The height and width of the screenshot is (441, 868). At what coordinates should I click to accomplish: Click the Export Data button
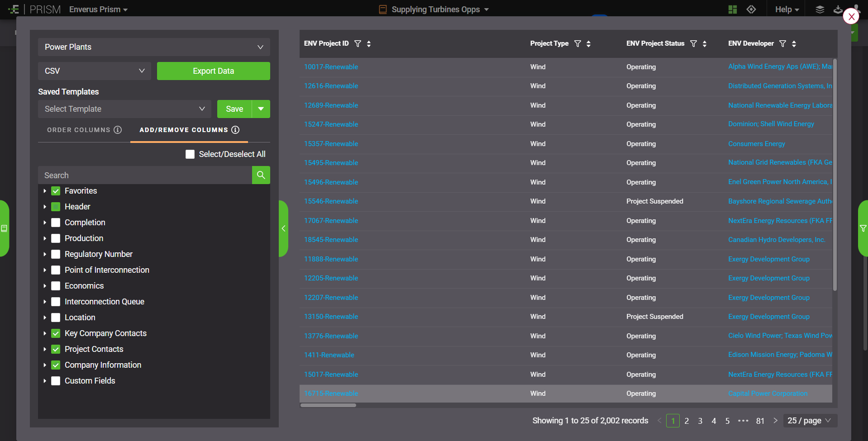213,71
